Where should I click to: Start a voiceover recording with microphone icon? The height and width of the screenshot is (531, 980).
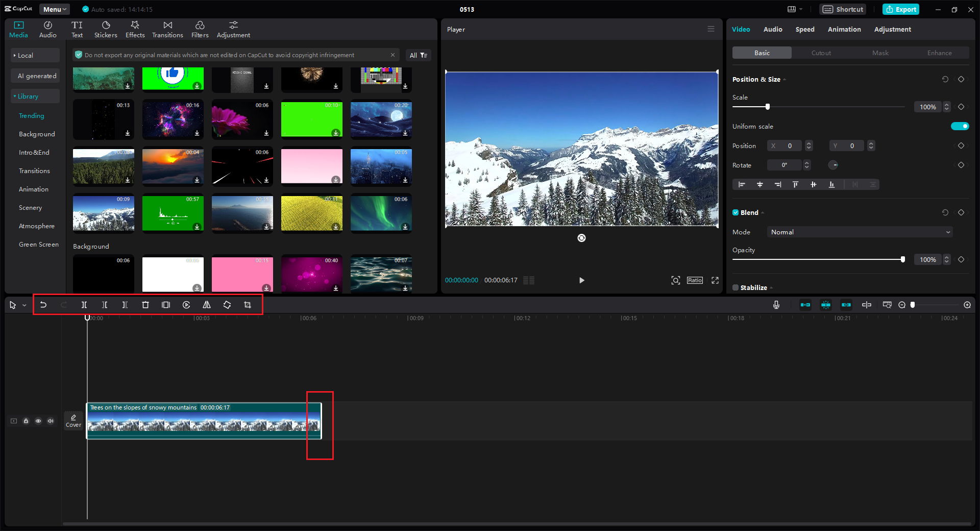776,305
